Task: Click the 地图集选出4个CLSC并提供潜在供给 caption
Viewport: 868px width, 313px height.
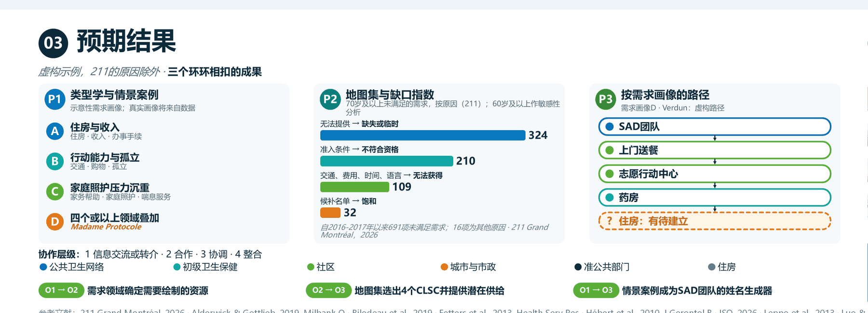Action: [x=429, y=291]
